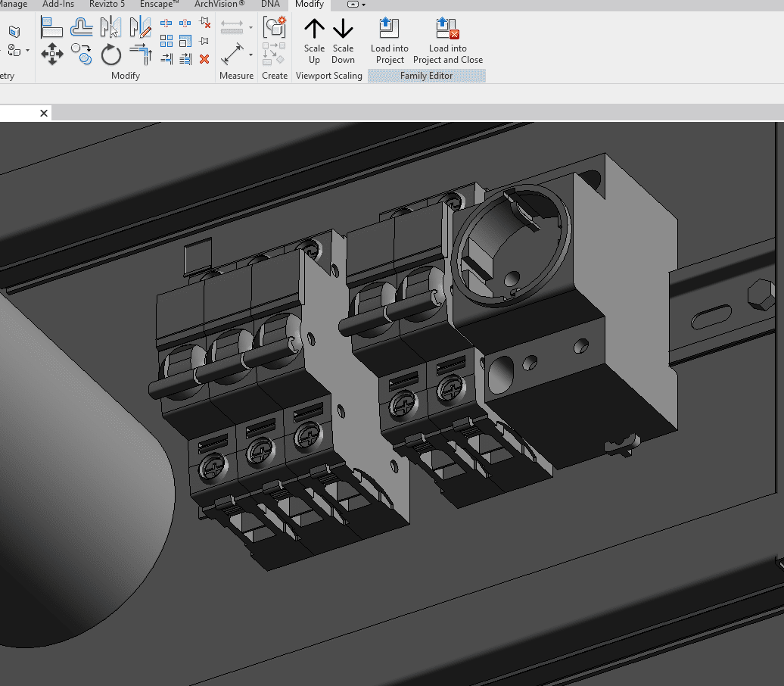Image resolution: width=784 pixels, height=686 pixels.
Task: Activate the Move tool
Action: click(x=51, y=54)
